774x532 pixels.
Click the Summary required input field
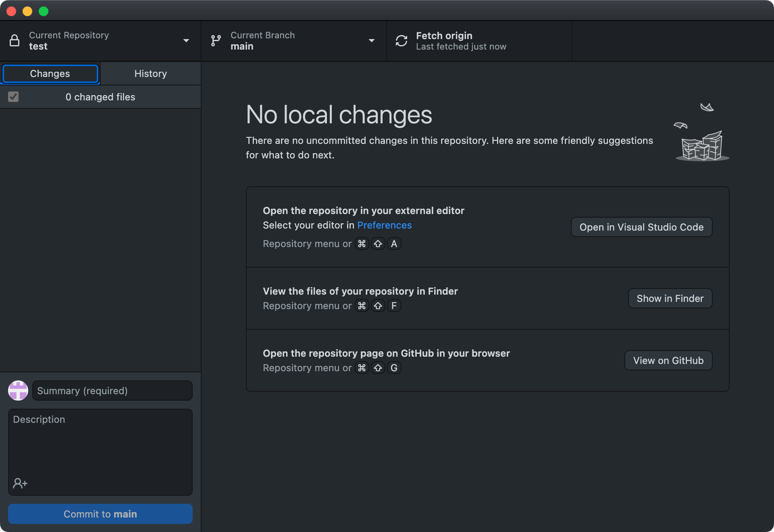(112, 390)
